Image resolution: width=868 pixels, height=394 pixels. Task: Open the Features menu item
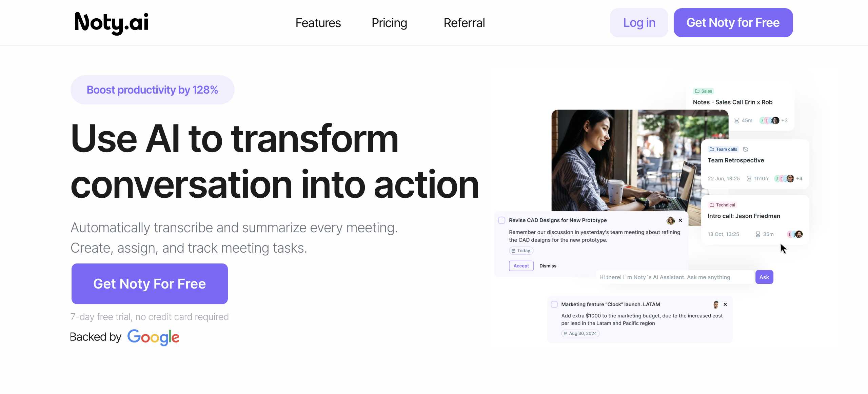[x=318, y=23]
